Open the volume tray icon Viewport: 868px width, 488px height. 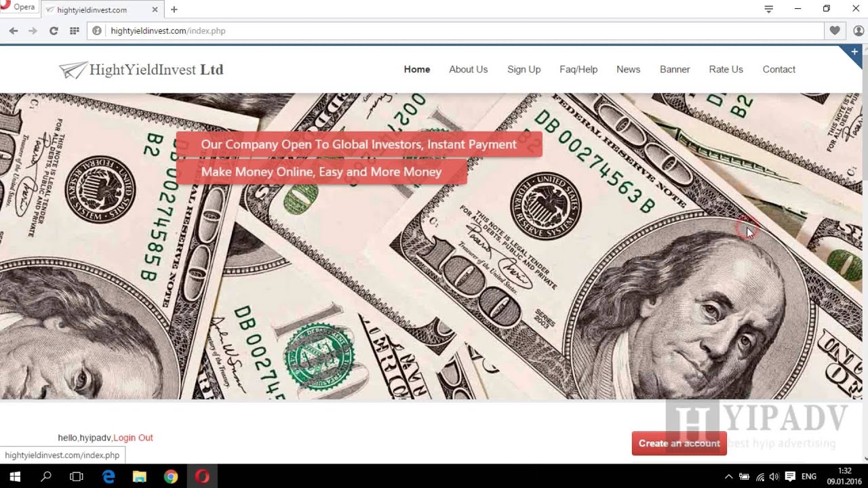click(774, 476)
